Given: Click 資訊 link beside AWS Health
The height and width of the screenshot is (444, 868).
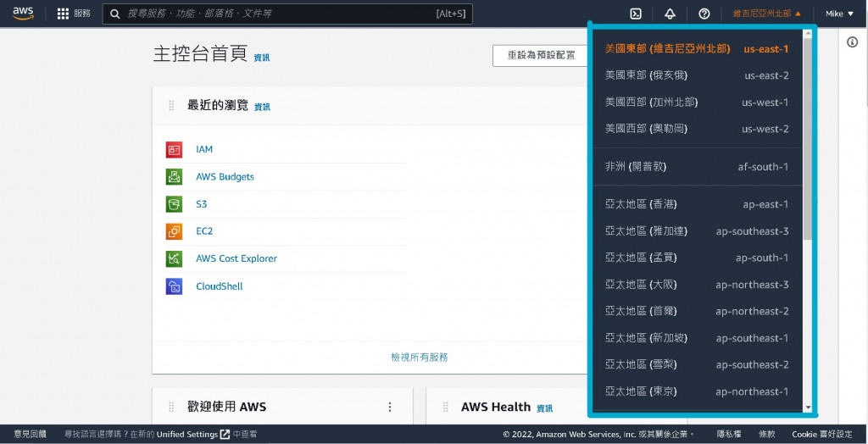Looking at the screenshot, I should (x=545, y=408).
